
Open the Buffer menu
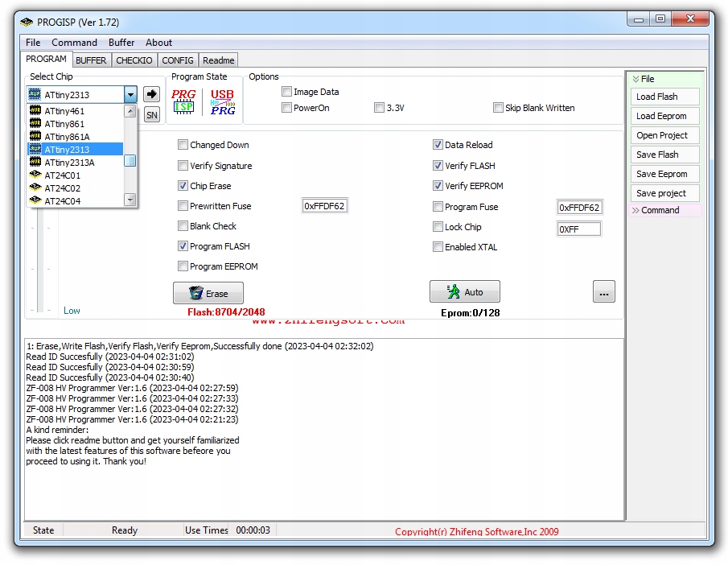coord(121,43)
